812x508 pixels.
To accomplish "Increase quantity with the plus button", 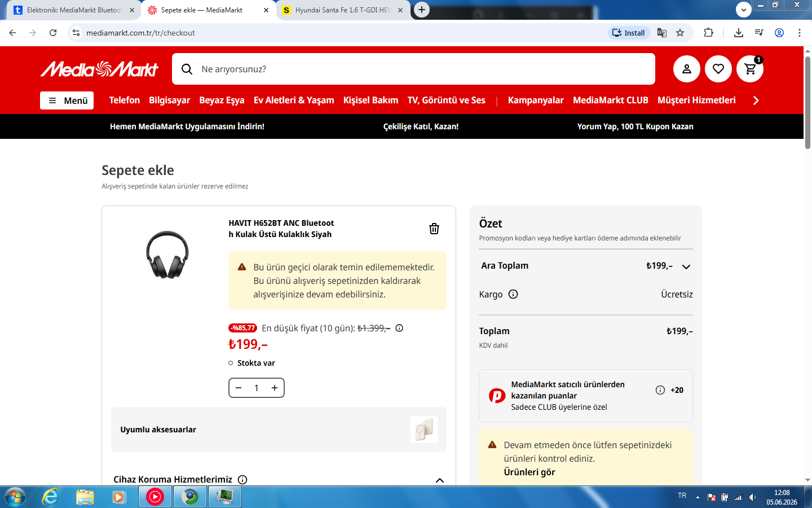I will [275, 388].
